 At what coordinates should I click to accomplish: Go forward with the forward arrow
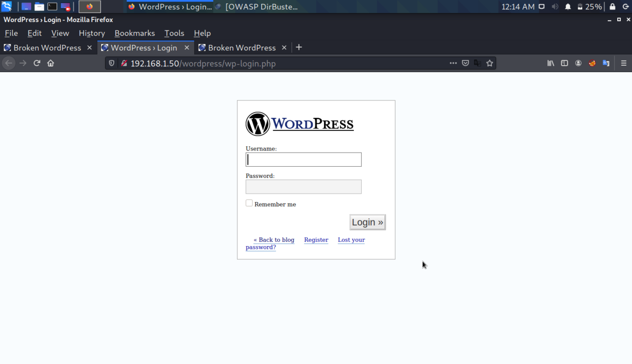tap(23, 63)
